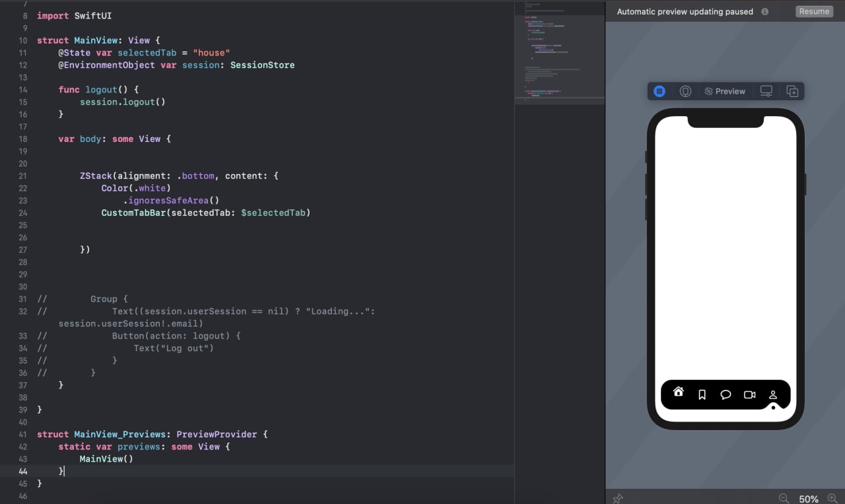
Task: Click the blue Live Preview stop button
Action: click(x=659, y=92)
